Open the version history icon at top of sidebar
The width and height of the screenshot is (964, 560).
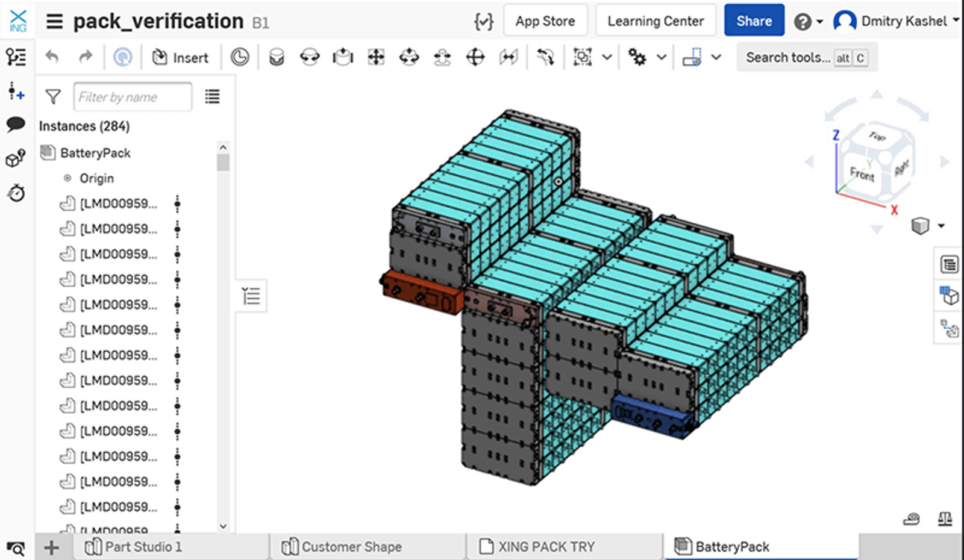click(x=16, y=58)
